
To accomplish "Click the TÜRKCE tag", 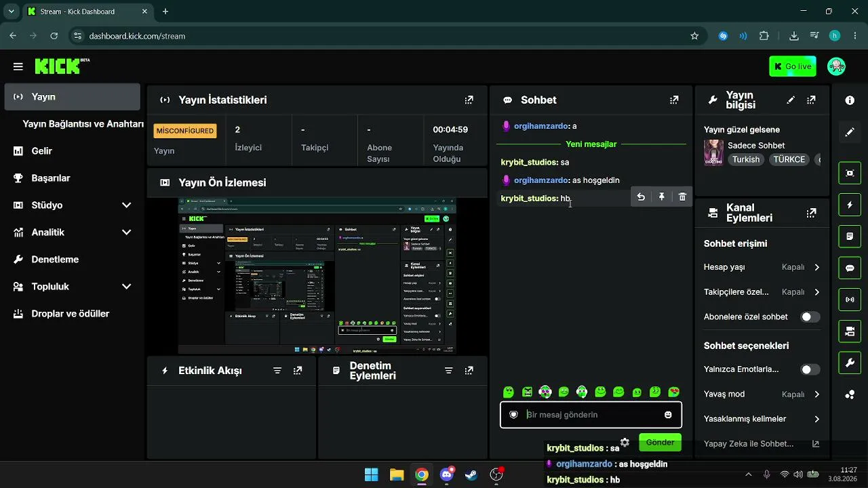I will (789, 160).
